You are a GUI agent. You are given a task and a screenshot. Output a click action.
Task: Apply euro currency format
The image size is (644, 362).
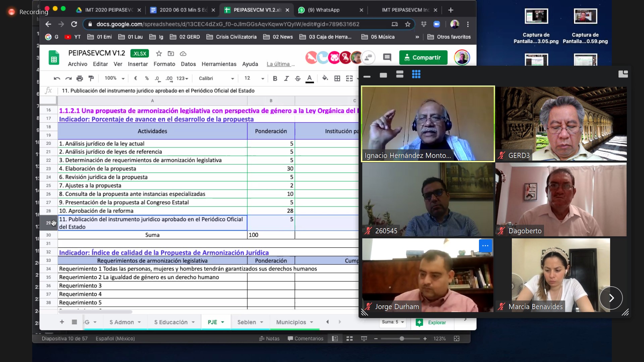coord(136,78)
